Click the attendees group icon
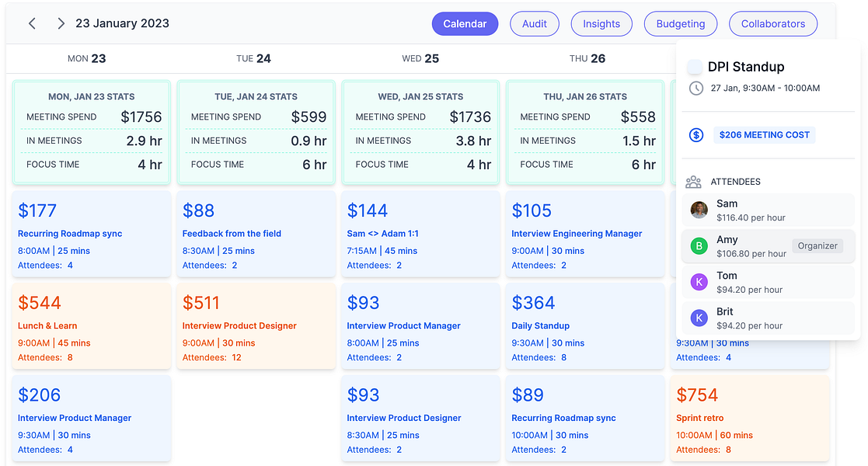The width and height of the screenshot is (868, 466). [693, 182]
